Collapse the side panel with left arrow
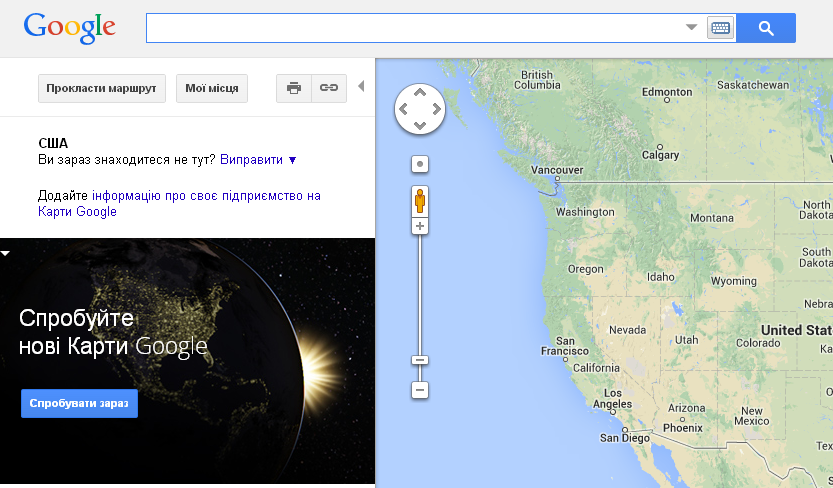Image resolution: width=833 pixels, height=488 pixels. click(x=361, y=86)
